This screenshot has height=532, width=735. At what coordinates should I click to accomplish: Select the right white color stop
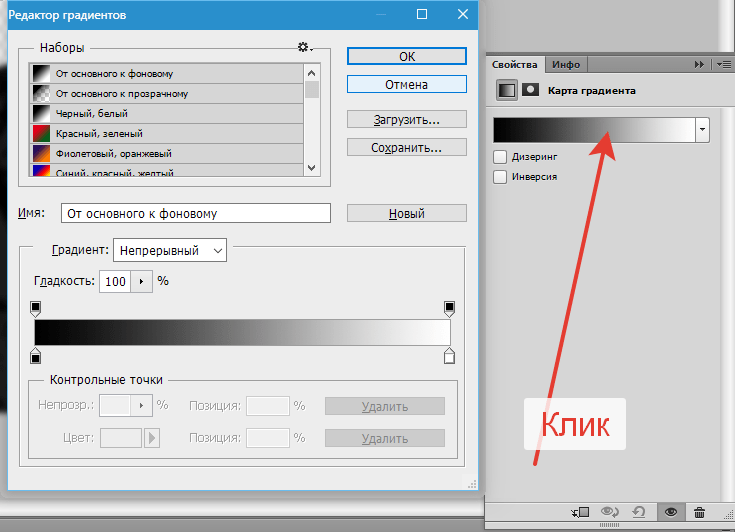449,356
